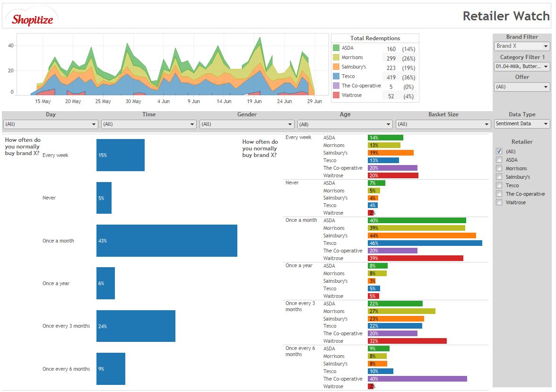
Task: Open the Category Filter 1 dropdown
Action: (521, 66)
